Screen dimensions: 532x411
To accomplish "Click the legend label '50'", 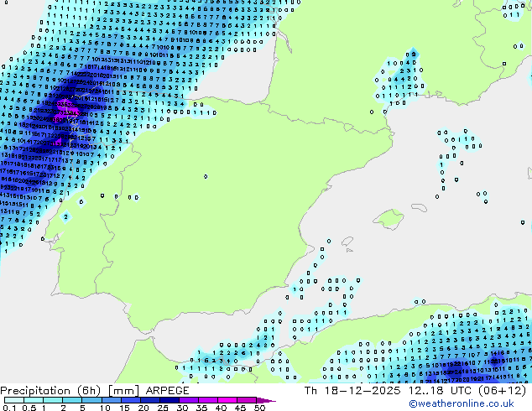I will (x=259, y=408).
